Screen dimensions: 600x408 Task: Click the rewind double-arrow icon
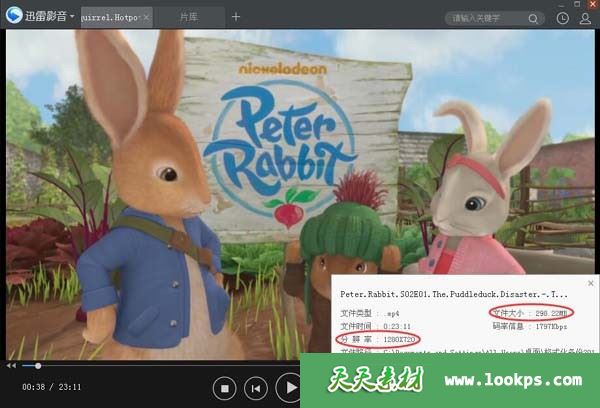point(10,365)
